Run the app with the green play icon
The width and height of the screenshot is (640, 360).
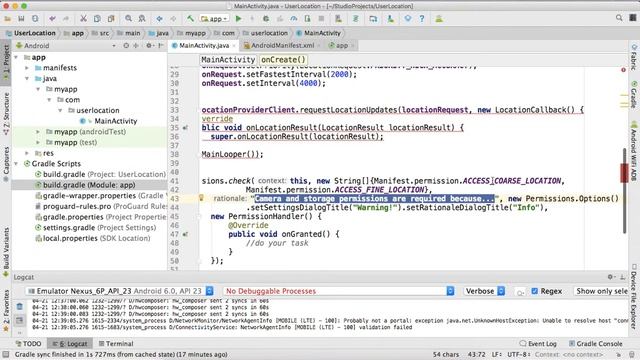239,19
